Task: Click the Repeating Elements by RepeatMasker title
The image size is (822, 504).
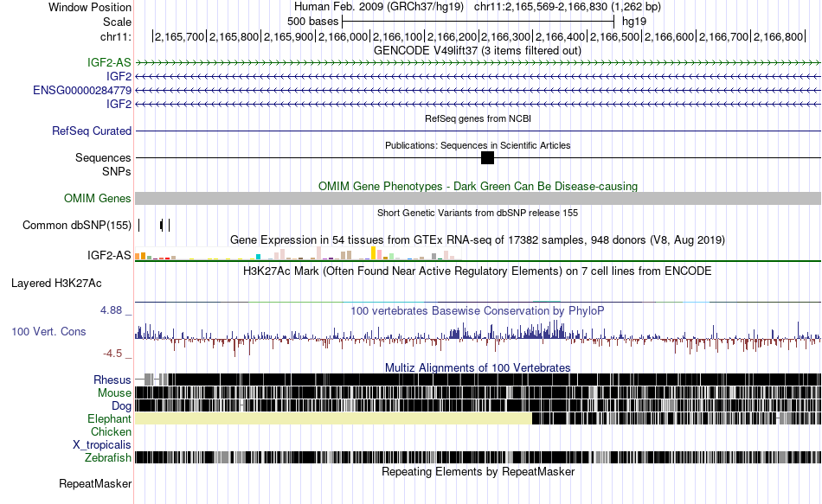Action: (x=478, y=471)
